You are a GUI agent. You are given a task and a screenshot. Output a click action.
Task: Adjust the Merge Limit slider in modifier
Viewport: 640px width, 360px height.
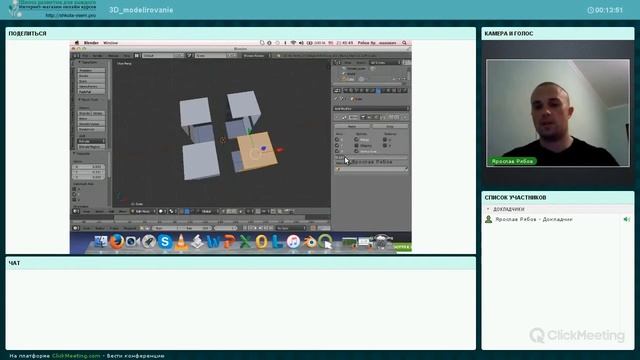[x=371, y=157]
